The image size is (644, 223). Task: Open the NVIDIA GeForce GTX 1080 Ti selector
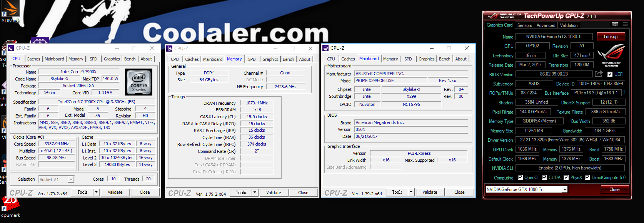[x=527, y=189]
